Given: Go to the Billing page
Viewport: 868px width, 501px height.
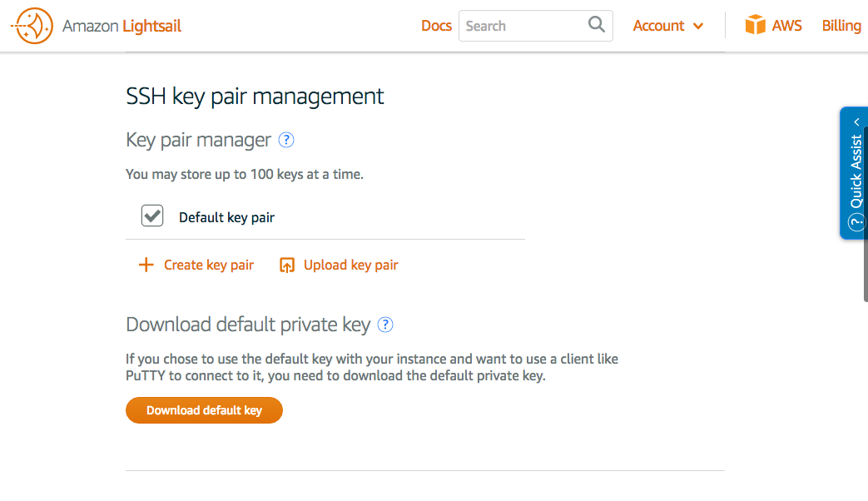Looking at the screenshot, I should pyautogui.click(x=841, y=26).
